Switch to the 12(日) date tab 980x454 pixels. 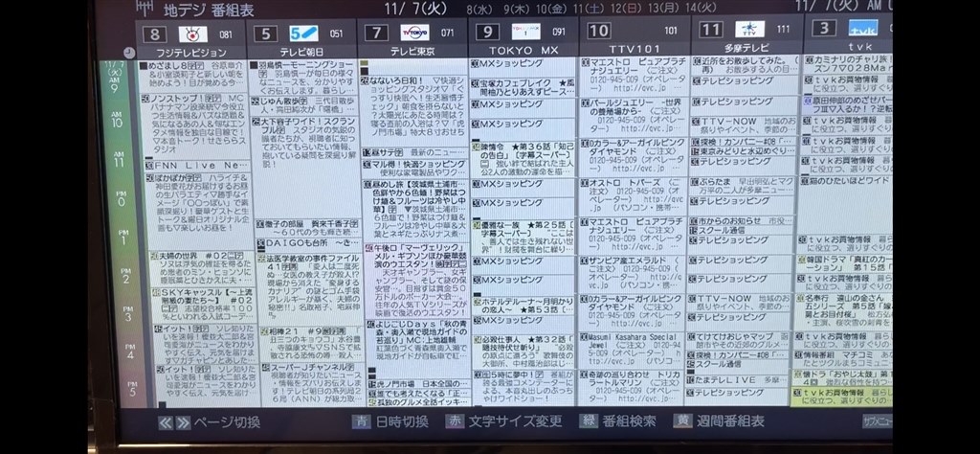(624, 8)
